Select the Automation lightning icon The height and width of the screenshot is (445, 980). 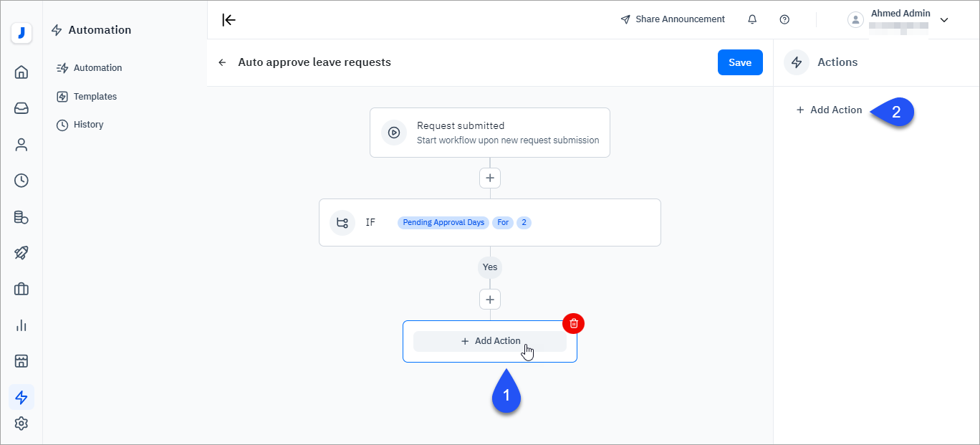21,397
